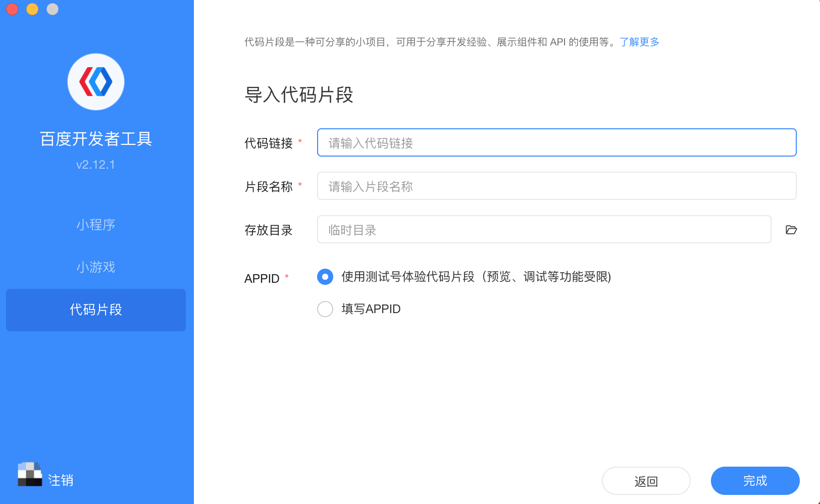Select the 填写APPID radio option

[x=325, y=309]
